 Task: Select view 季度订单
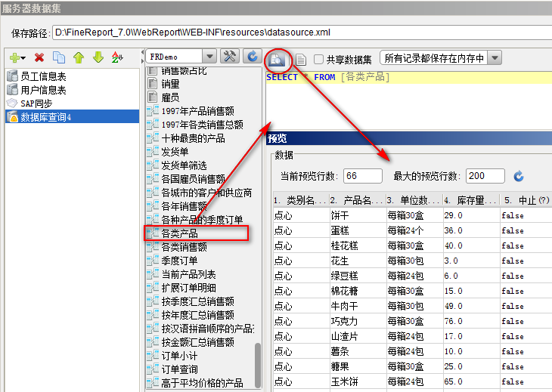pyautogui.click(x=200, y=261)
